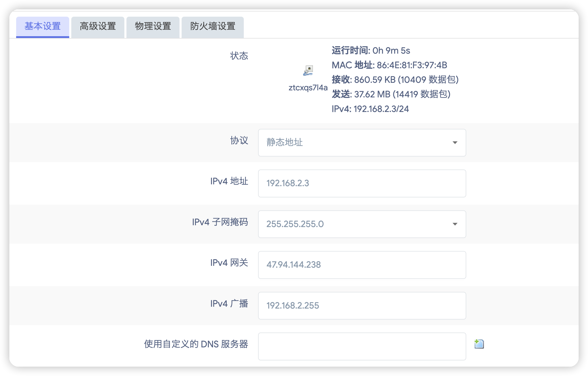Click the 使用自定义的 DNS 服务器 label

[196, 344]
